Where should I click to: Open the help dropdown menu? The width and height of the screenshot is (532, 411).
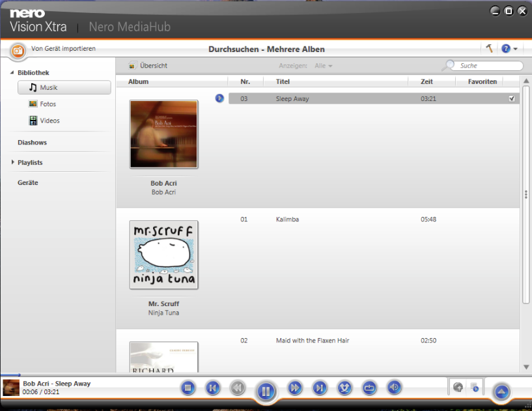(x=509, y=49)
